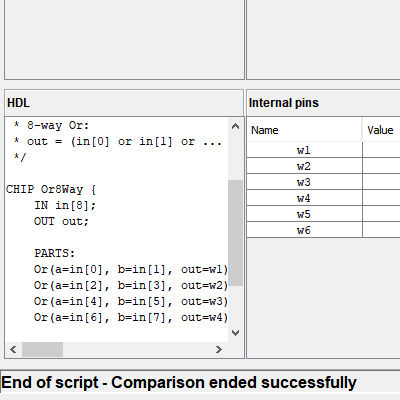Select the Value column header
Image resolution: width=400 pixels, height=400 pixels.
pos(381,130)
